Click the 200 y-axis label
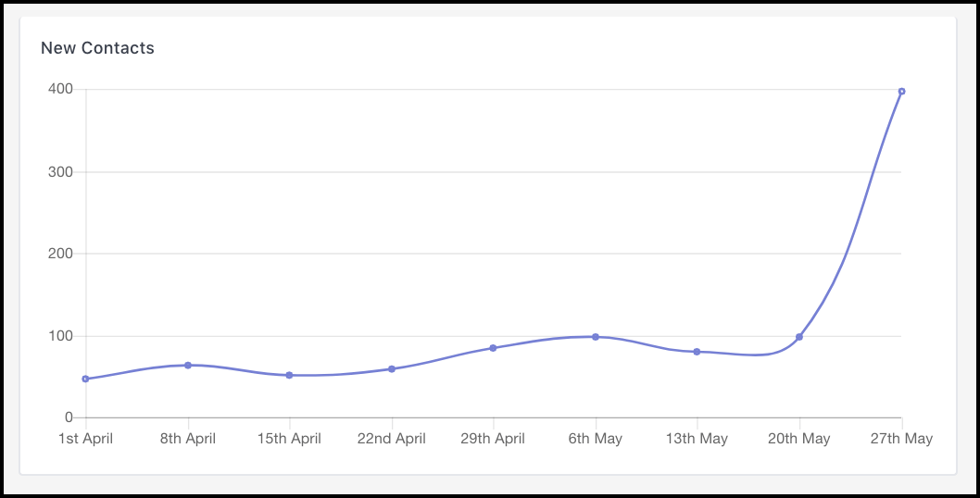Screen dimensions: 980x498 click(x=60, y=254)
